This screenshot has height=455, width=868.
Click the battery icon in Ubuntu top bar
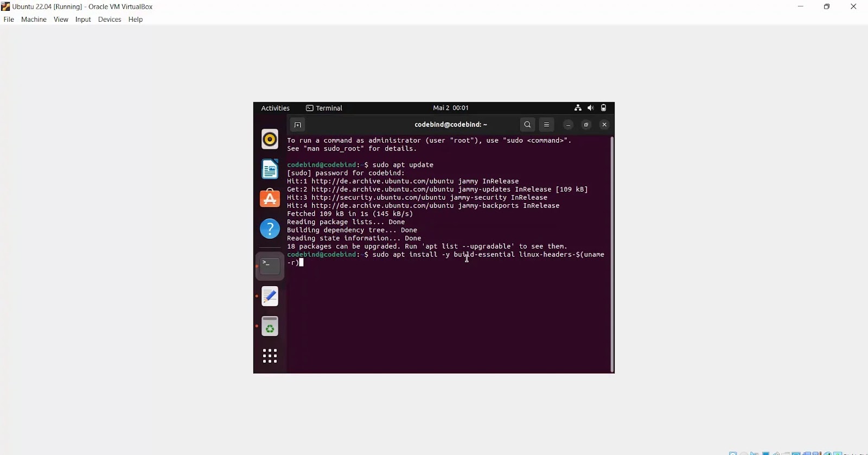pyautogui.click(x=604, y=108)
